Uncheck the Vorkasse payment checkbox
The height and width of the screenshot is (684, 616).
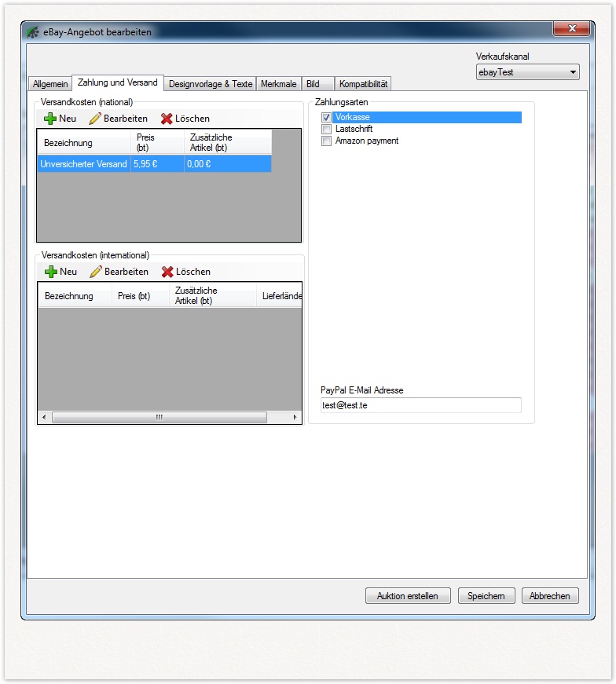(x=326, y=118)
